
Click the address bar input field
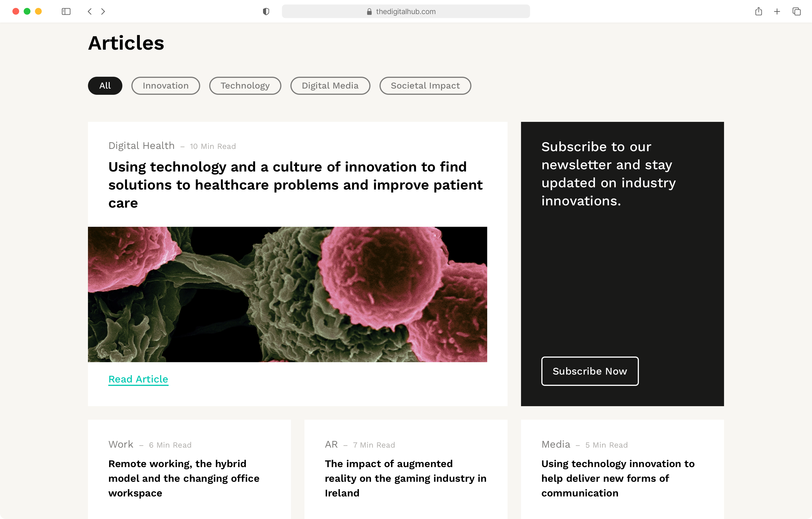405,11
